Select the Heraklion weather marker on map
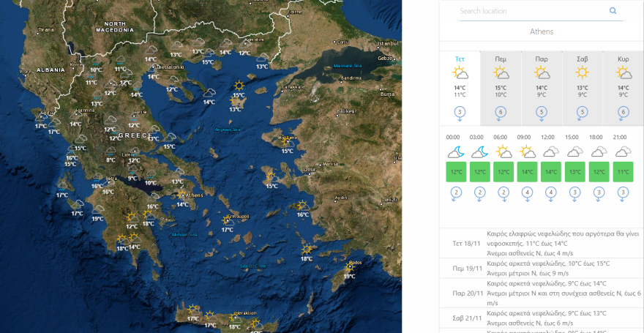The height and width of the screenshot is (333, 644). [x=235, y=318]
